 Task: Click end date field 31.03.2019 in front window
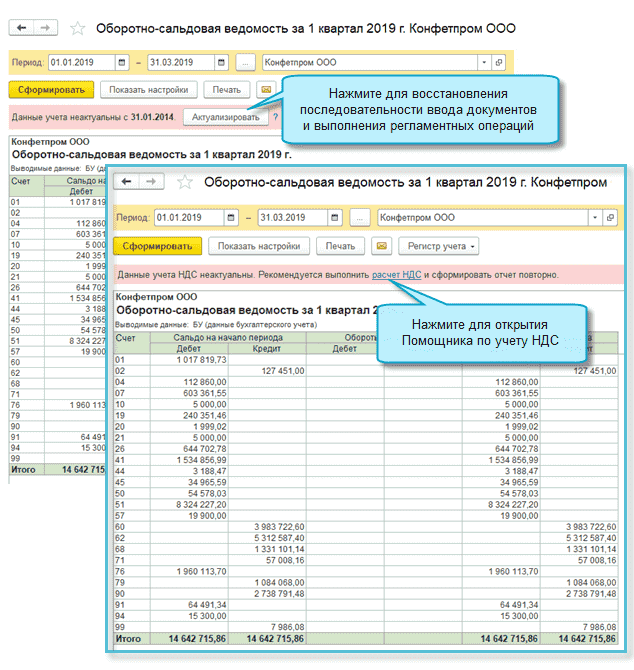(x=293, y=217)
